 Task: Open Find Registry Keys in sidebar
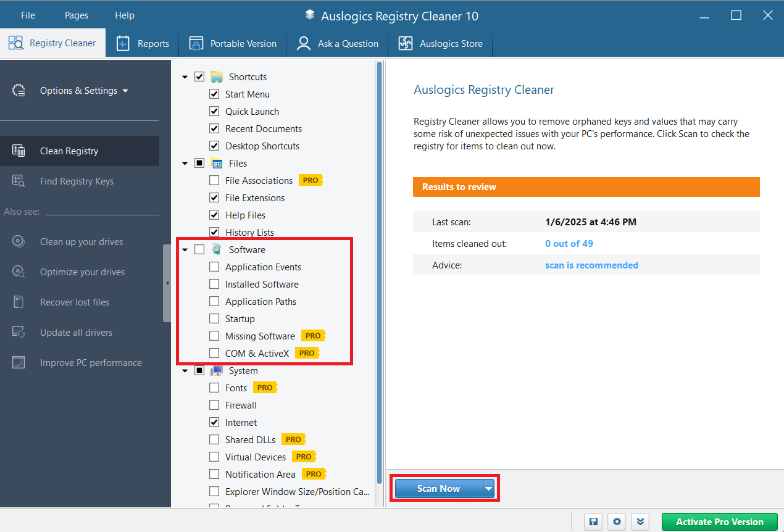(x=80, y=181)
